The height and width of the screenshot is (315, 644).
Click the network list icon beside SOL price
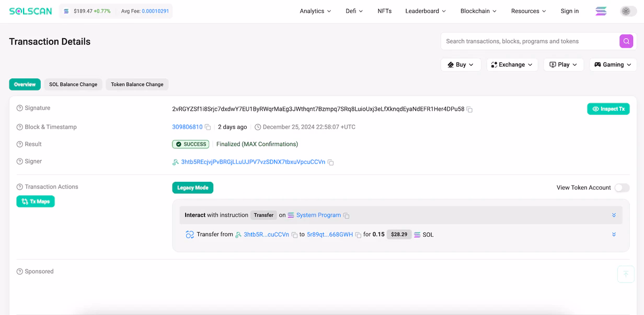[x=66, y=11]
